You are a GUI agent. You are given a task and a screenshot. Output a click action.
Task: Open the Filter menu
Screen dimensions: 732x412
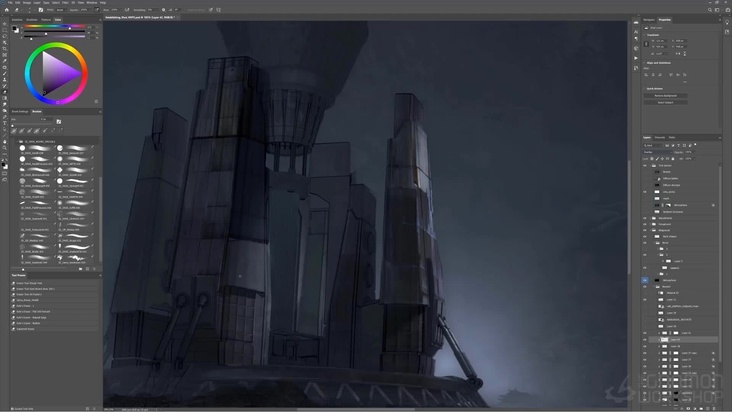pos(65,2)
